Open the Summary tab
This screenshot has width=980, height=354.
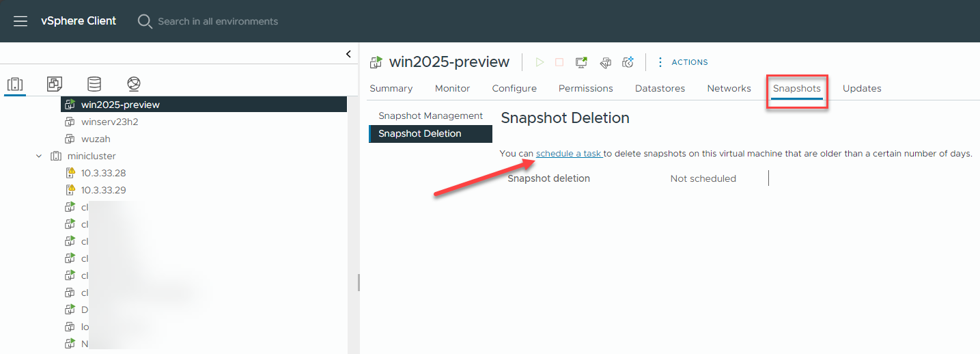391,88
